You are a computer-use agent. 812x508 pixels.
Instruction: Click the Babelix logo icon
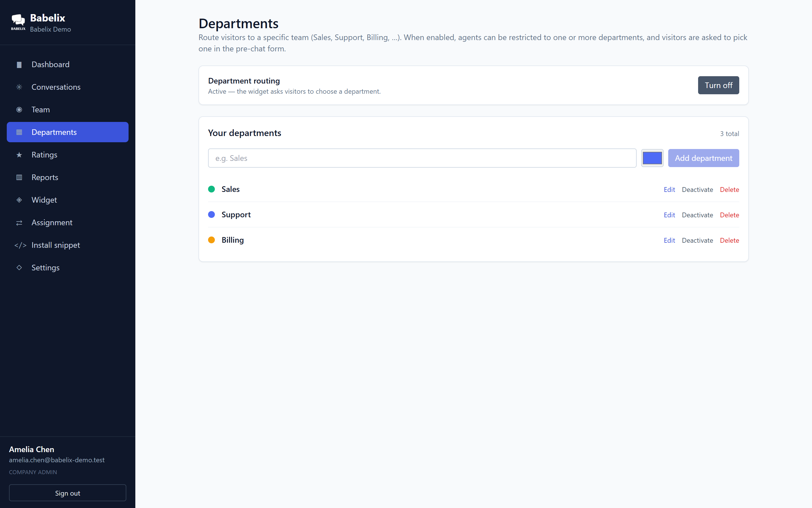[x=18, y=22]
